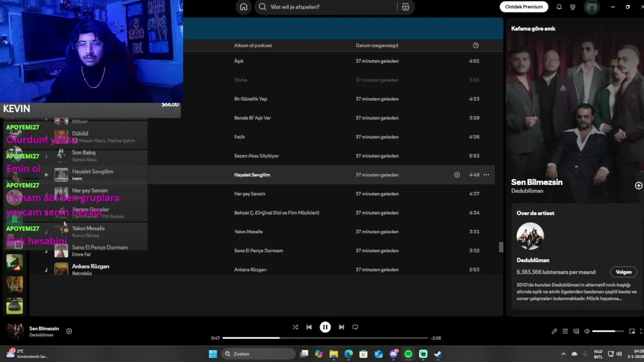Click the Ontdek Premium button
The height and width of the screenshot is (362, 644).
(x=524, y=7)
